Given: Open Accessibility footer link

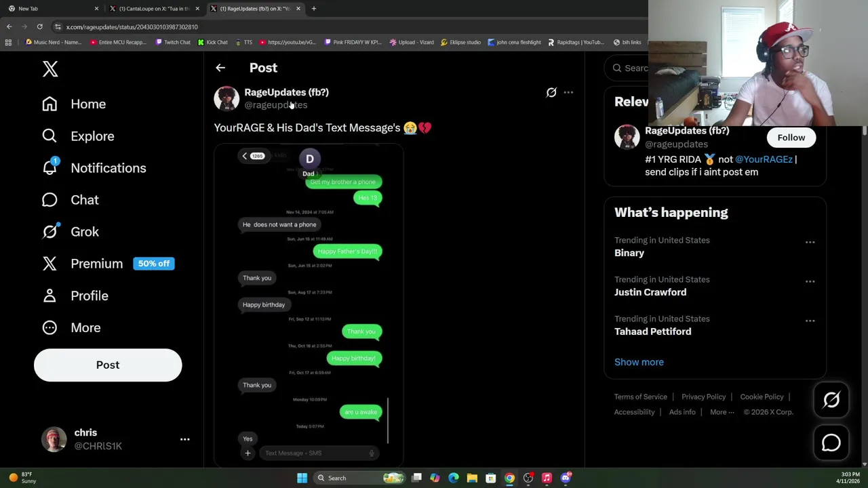Looking at the screenshot, I should tap(634, 412).
